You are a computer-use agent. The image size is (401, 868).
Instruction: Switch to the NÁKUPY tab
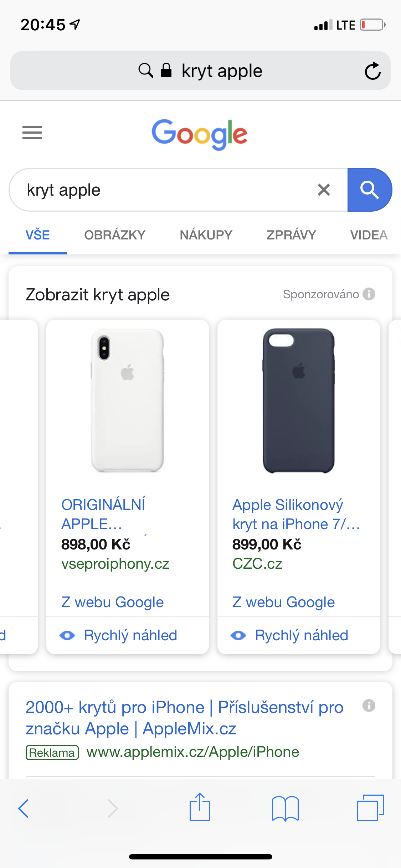[x=206, y=235]
